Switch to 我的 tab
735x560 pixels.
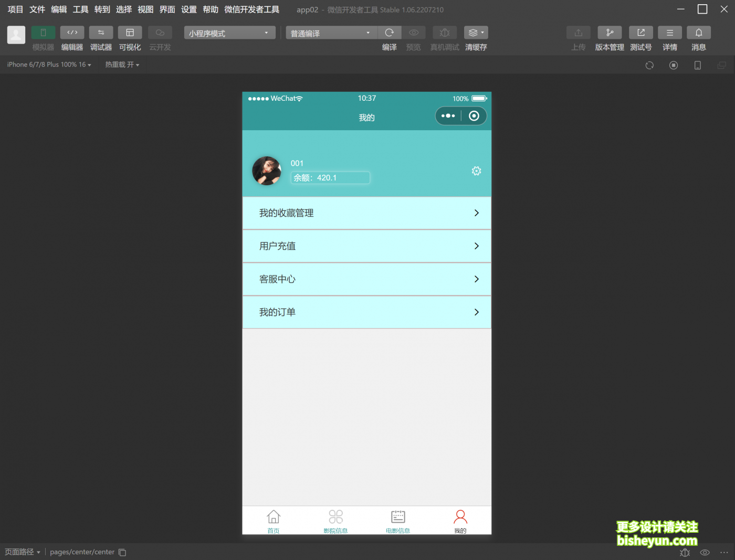coord(460,521)
